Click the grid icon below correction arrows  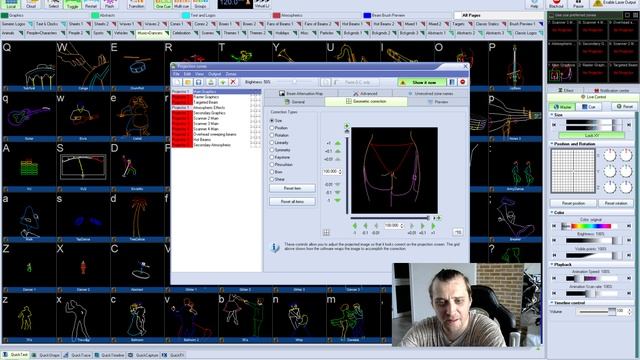click(x=326, y=233)
